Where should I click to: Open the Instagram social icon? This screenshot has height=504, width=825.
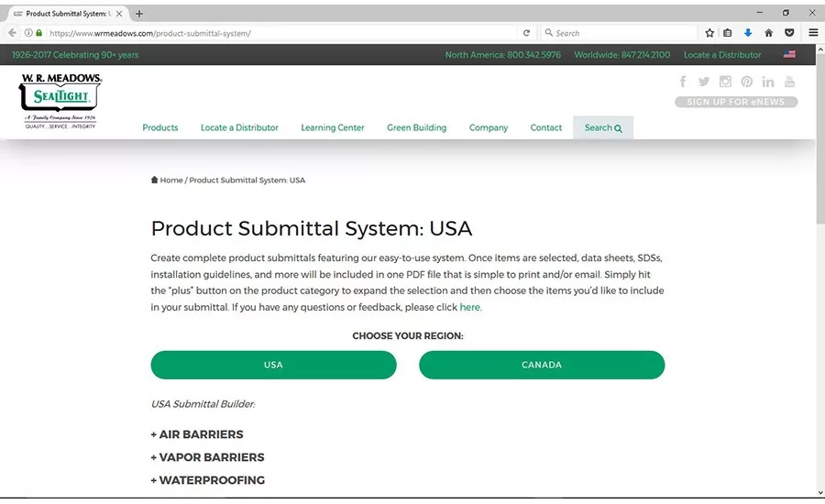pos(726,82)
